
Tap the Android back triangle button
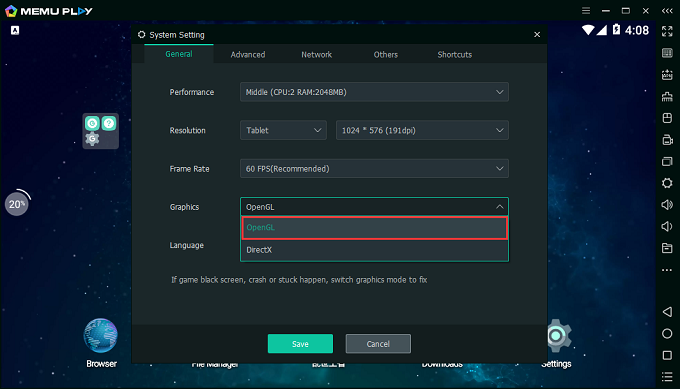pos(667,312)
